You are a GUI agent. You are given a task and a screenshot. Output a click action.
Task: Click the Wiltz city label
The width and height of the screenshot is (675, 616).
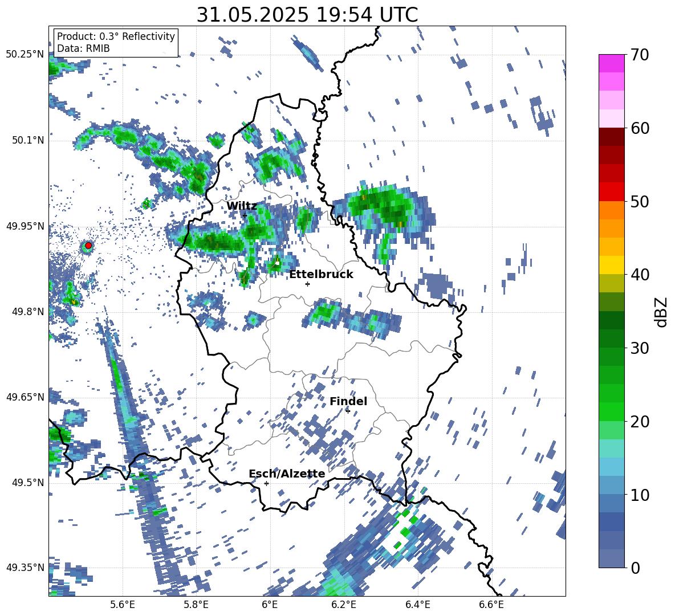[242, 206]
